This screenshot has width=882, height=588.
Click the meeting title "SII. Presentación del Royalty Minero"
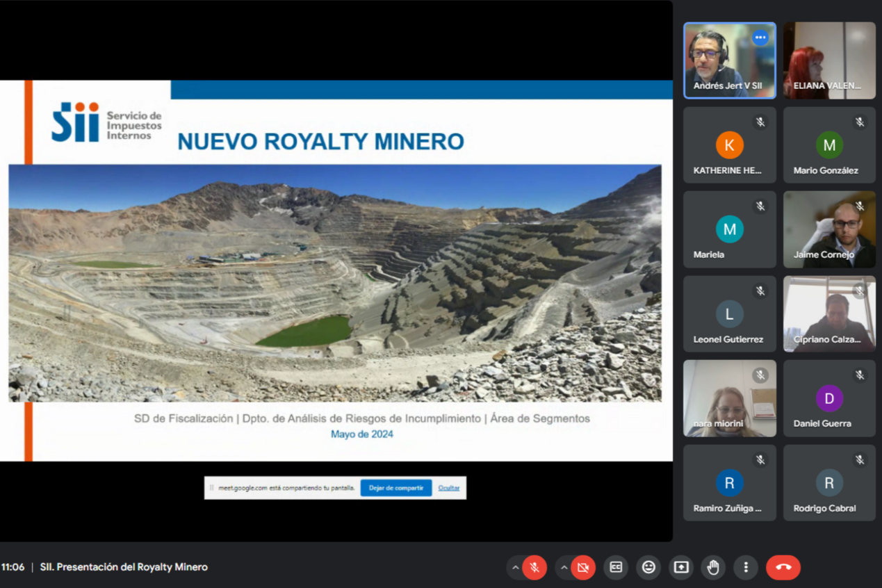point(124,567)
